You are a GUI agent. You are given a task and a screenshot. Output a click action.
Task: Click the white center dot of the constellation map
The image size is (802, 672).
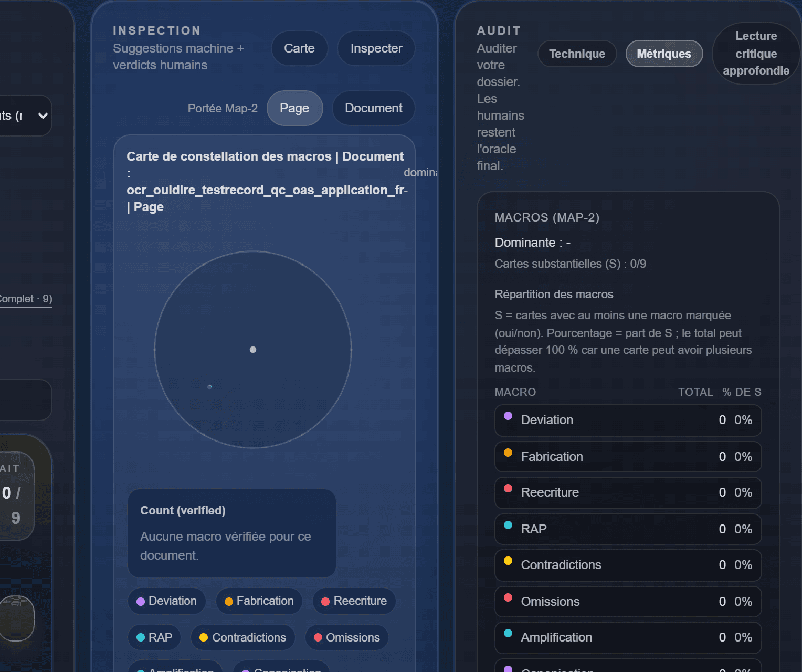tap(253, 350)
